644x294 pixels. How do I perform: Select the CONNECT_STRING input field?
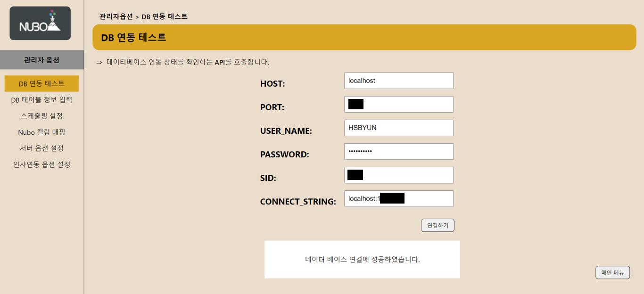(399, 198)
